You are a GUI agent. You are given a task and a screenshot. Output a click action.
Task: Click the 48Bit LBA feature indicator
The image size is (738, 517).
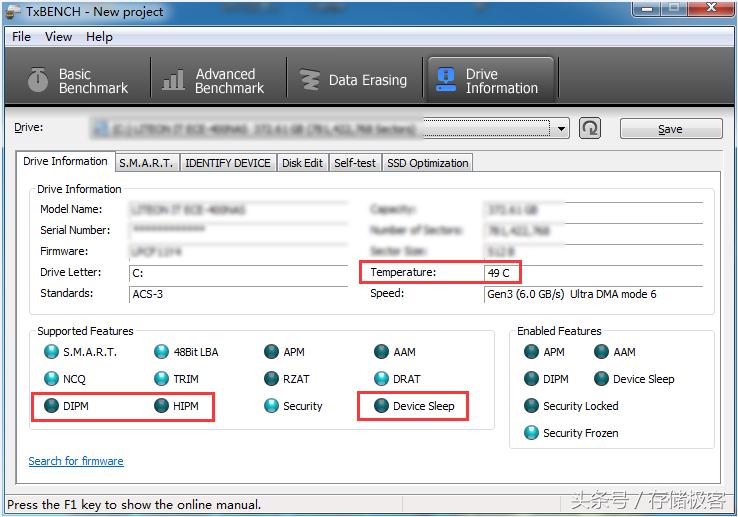point(161,352)
